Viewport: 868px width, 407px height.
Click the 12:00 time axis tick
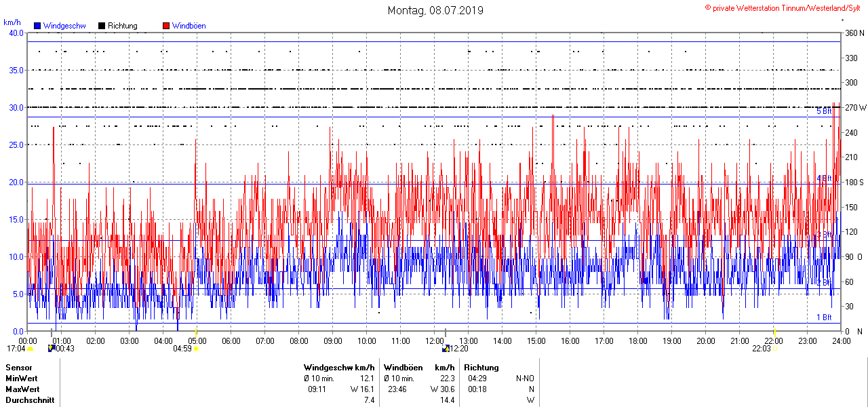pos(434,341)
